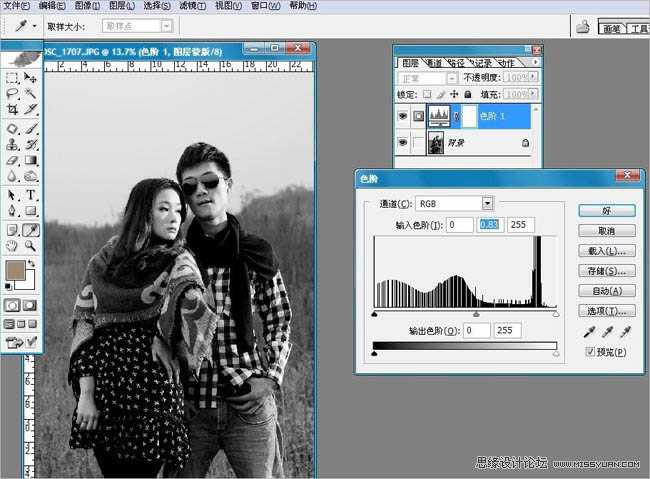Select the Rectangular Marquee tool

12,78
